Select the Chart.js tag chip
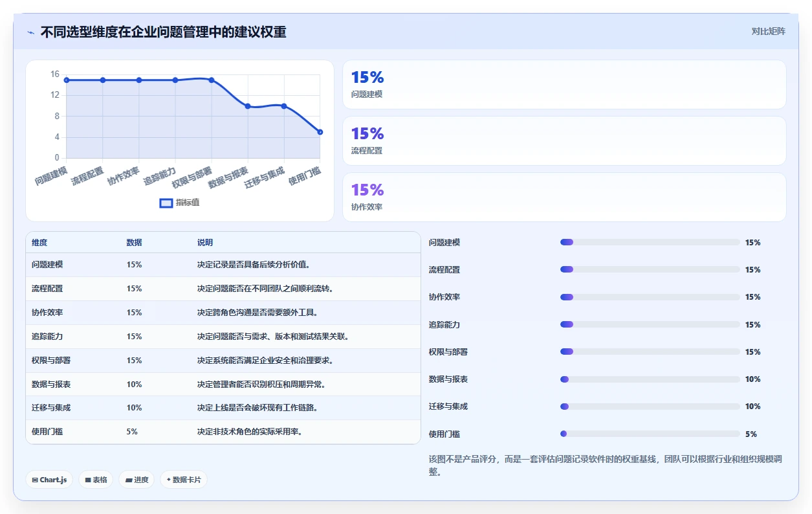 point(50,480)
